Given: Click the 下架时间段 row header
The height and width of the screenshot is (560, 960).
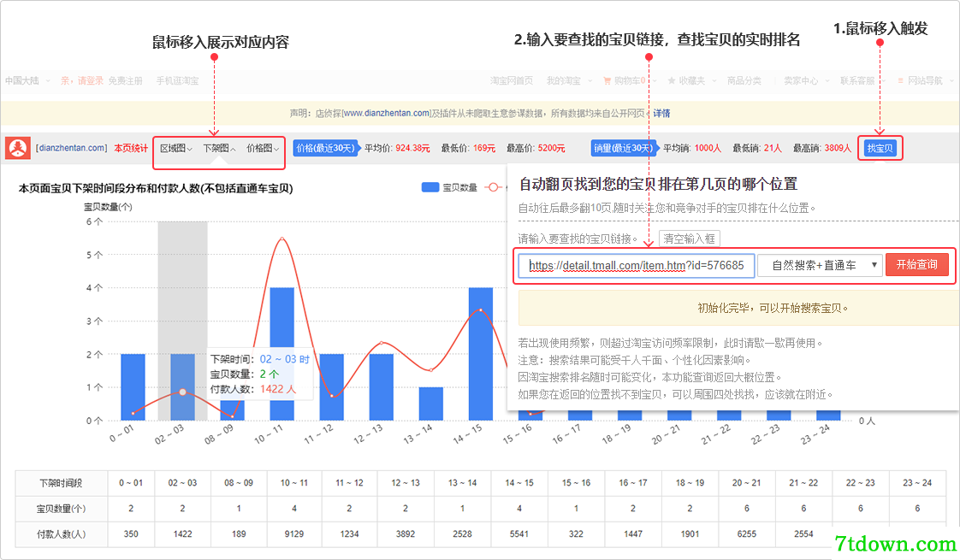Looking at the screenshot, I should pos(62,484).
